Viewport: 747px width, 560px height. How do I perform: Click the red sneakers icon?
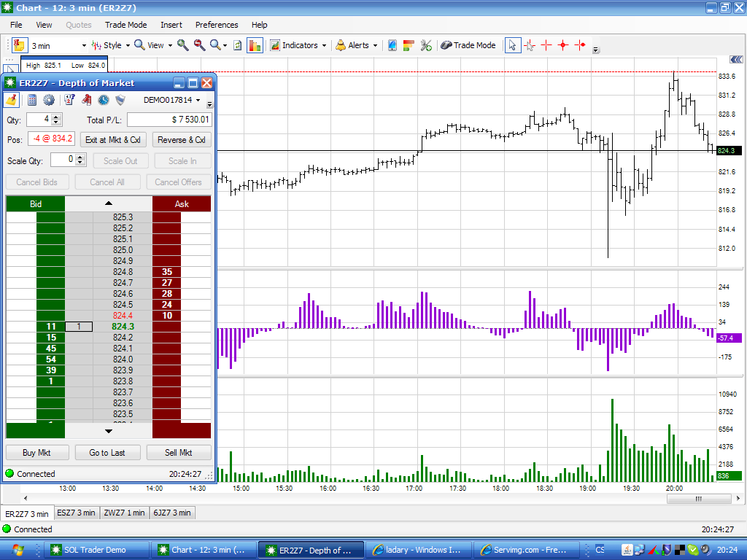tap(87, 100)
